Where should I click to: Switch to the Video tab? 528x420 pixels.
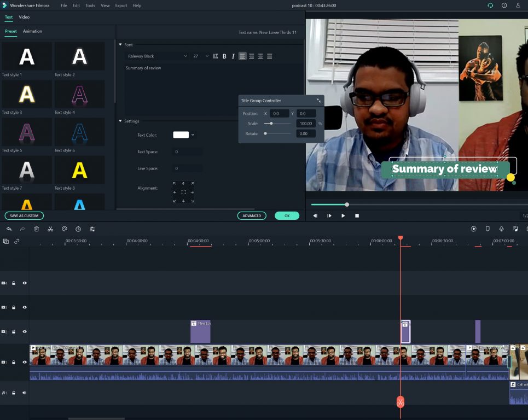point(24,17)
